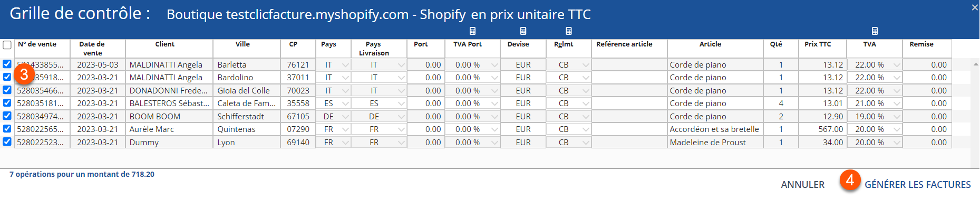This screenshot has height=198, width=980.
Task: Close the Grille de contrôle dialog
Action: 975,7
